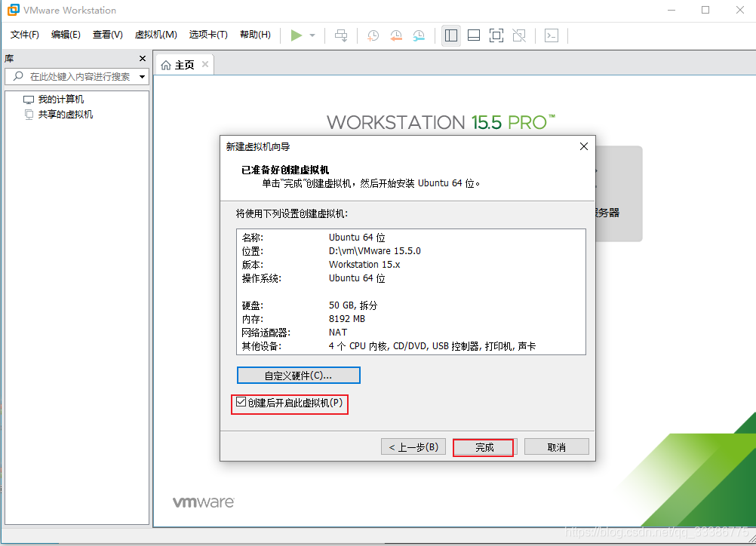
Task: Click the 名称 value Ubuntu 64 位
Action: point(357,238)
